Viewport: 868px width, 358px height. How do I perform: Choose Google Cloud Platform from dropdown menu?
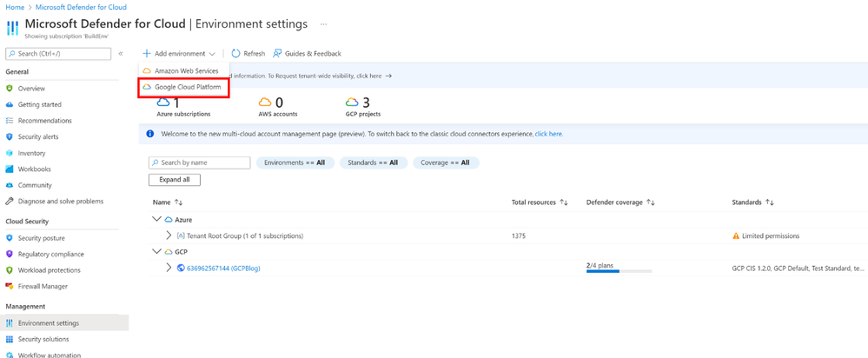point(183,88)
